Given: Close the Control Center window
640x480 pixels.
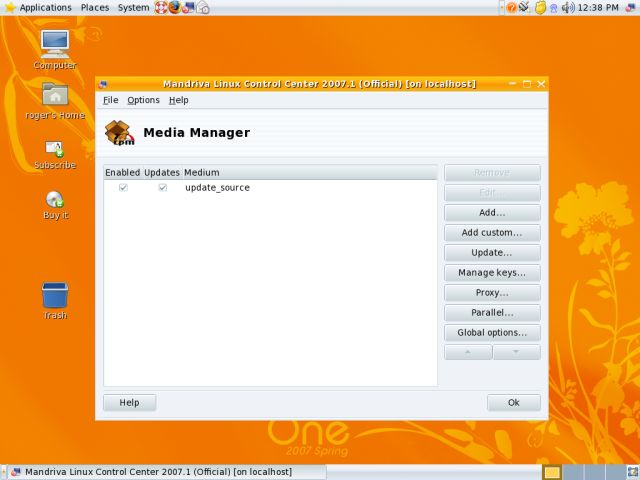Looking at the screenshot, I should coord(541,84).
